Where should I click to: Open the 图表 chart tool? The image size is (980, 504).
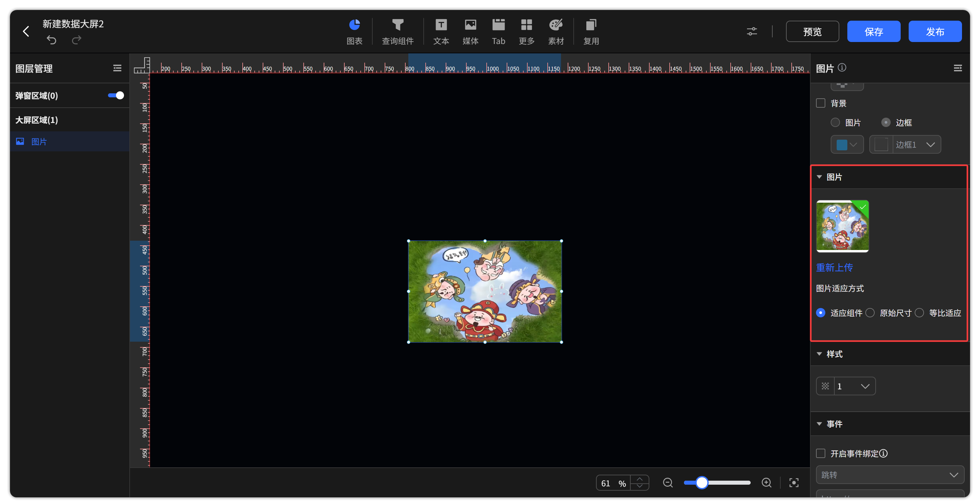point(354,32)
